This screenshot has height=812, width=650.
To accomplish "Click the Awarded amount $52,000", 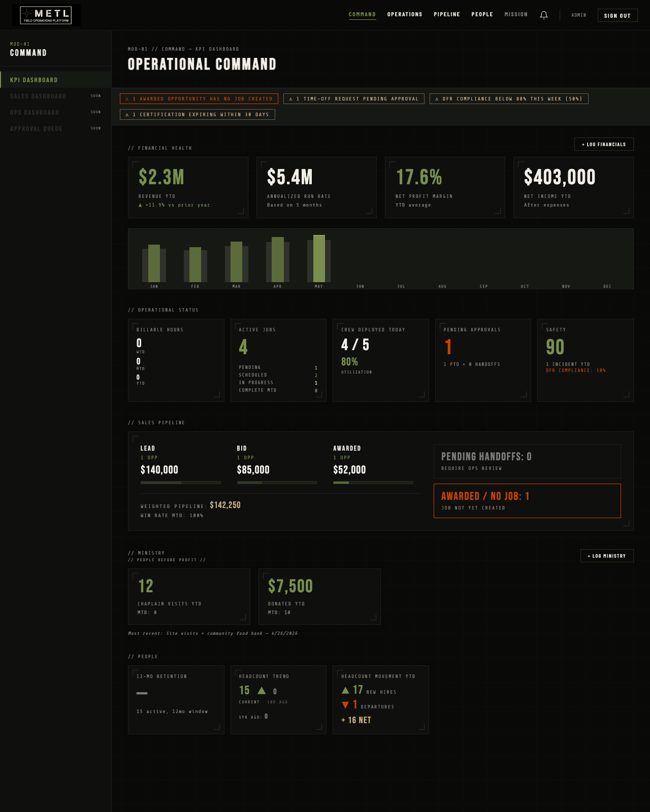I will pos(349,470).
